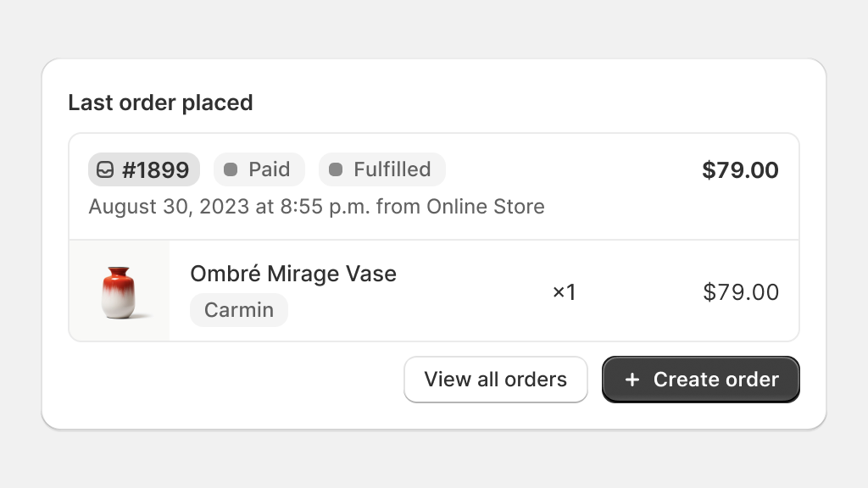Image resolution: width=868 pixels, height=488 pixels.
Task: Click the Fulfilled status dot icon
Action: [x=336, y=169]
